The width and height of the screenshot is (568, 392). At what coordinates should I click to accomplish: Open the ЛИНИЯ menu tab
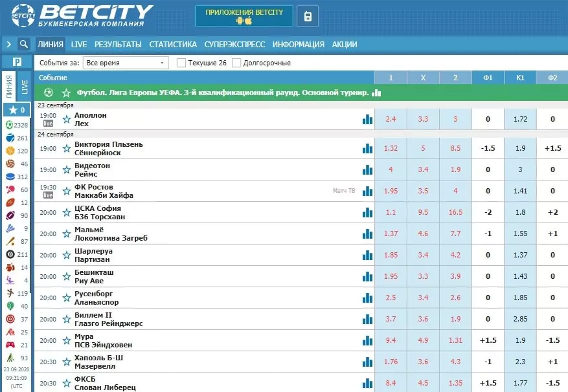point(51,44)
